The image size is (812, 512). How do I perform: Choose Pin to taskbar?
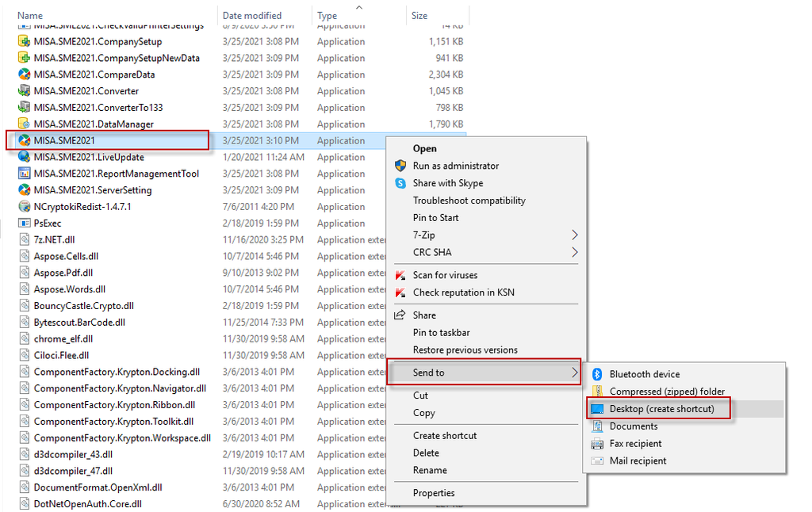[x=441, y=332]
